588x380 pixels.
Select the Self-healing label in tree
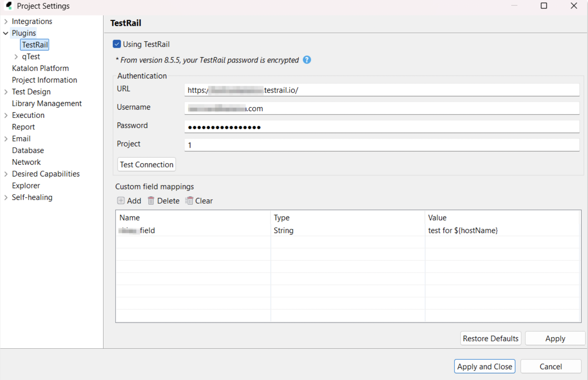(x=32, y=197)
